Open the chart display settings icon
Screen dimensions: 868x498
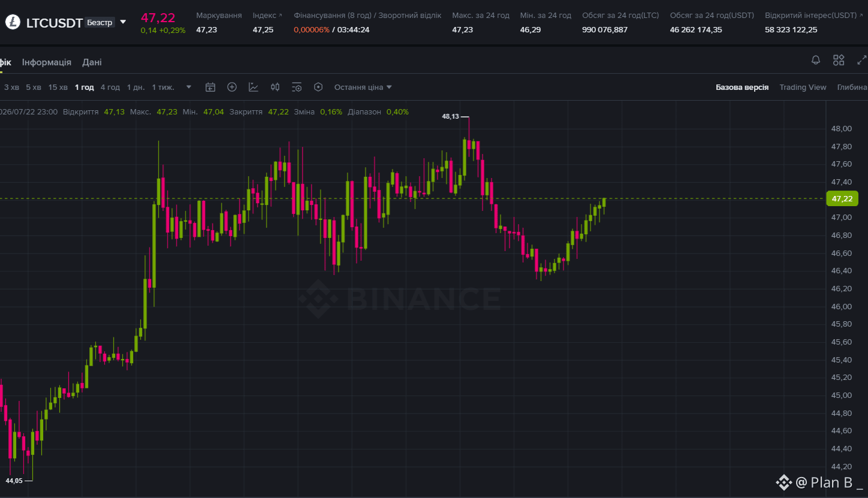(297, 87)
